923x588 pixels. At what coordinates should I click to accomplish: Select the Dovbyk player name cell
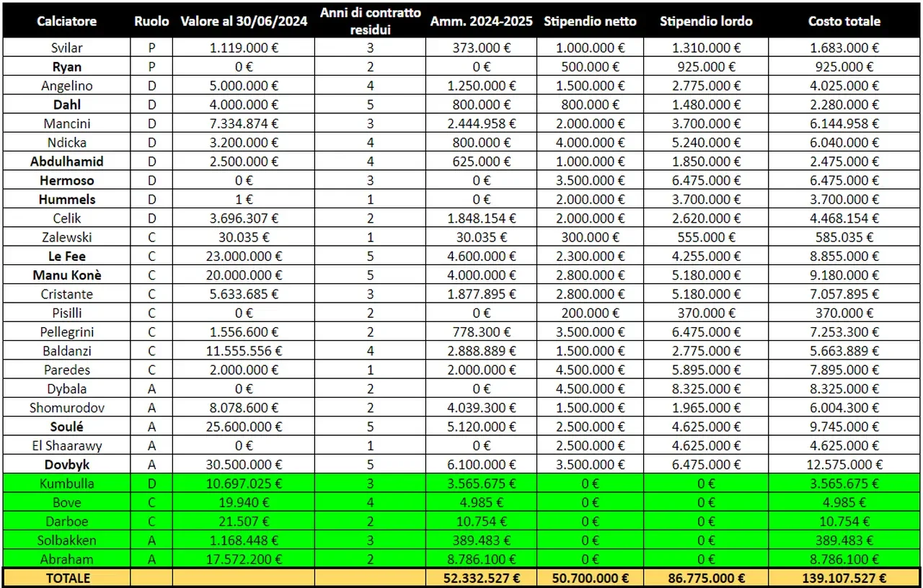66,465
